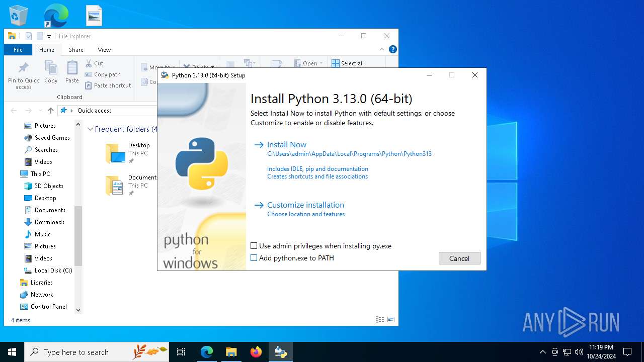Switch to Share ribbon tab
The height and width of the screenshot is (362, 644).
76,50
